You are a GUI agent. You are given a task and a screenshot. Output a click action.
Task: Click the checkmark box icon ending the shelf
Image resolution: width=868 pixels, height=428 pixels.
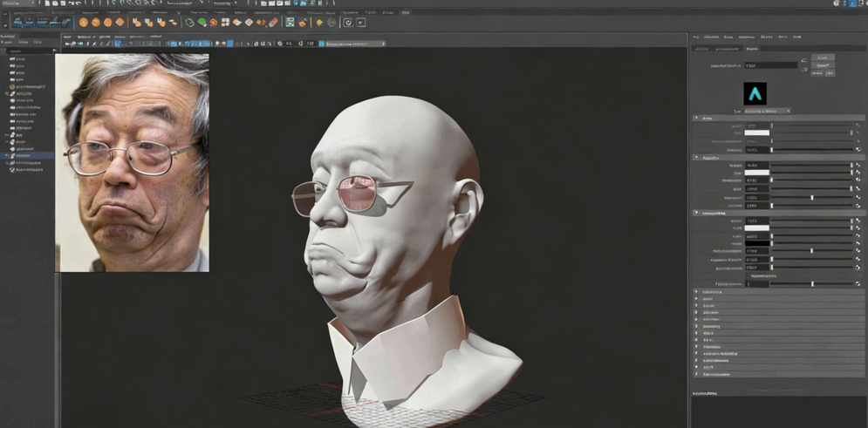coord(348,22)
